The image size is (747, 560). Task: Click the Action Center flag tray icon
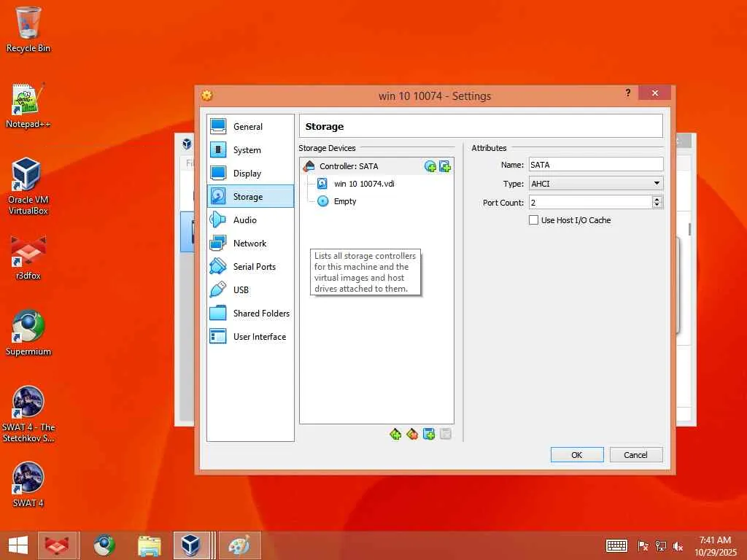point(643,546)
